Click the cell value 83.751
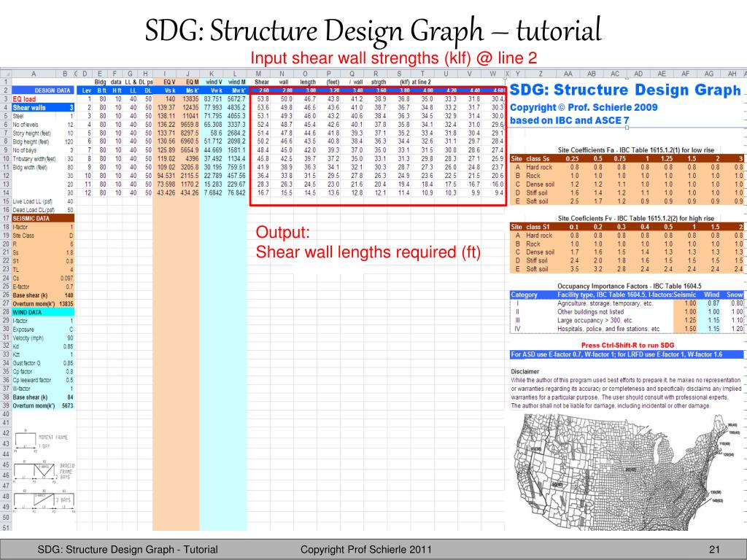 click(213, 99)
